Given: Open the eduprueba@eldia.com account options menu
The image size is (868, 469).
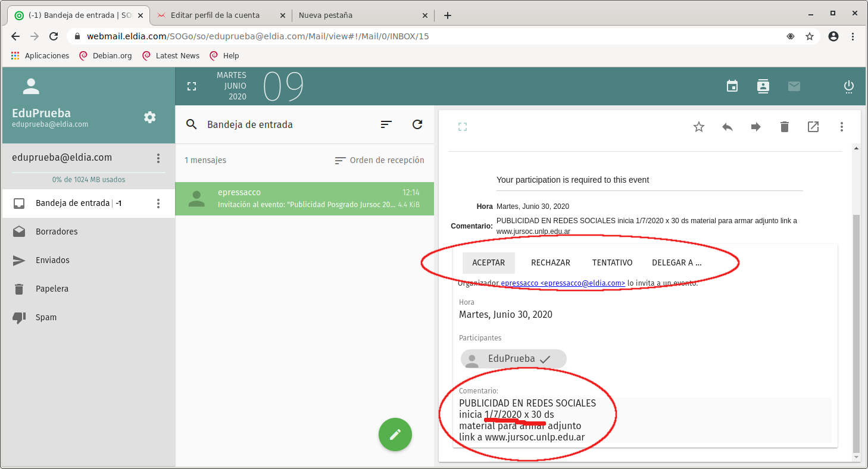Looking at the screenshot, I should [158, 158].
